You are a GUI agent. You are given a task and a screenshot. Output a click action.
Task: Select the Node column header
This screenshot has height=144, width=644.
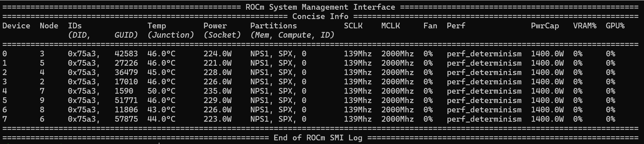(49, 26)
